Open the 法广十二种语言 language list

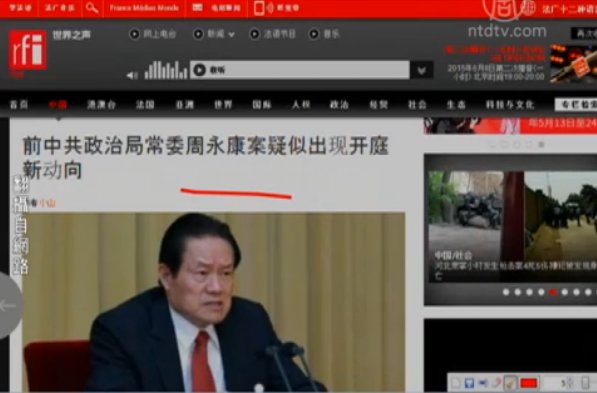click(569, 8)
